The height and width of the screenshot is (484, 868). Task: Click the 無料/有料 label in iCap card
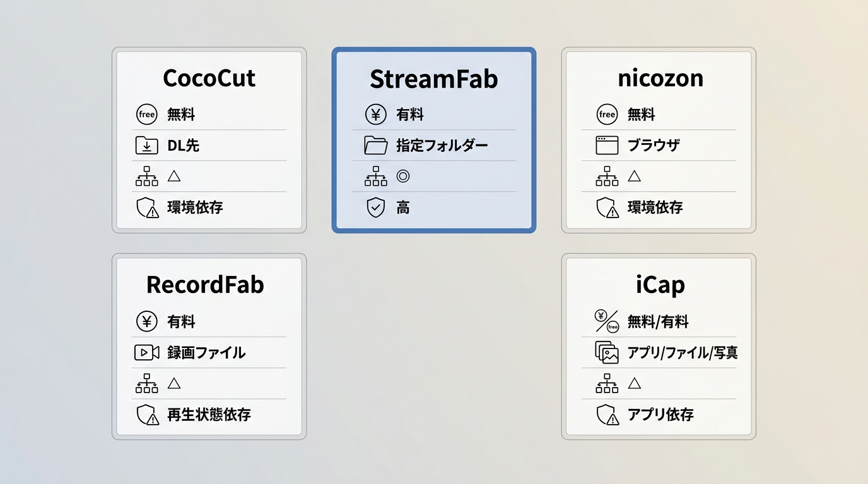click(658, 322)
